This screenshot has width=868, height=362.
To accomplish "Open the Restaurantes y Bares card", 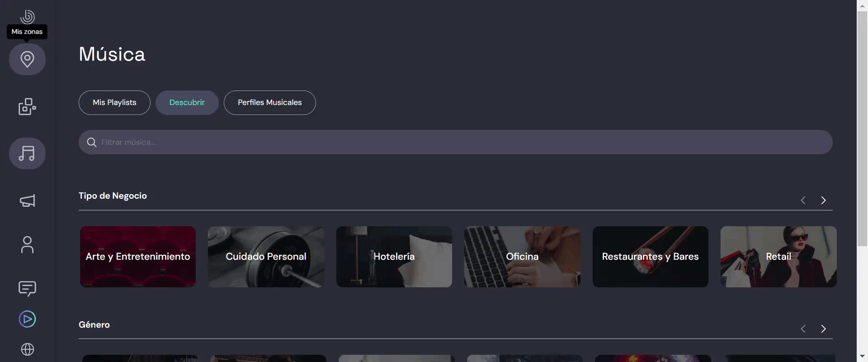I will click(x=650, y=257).
